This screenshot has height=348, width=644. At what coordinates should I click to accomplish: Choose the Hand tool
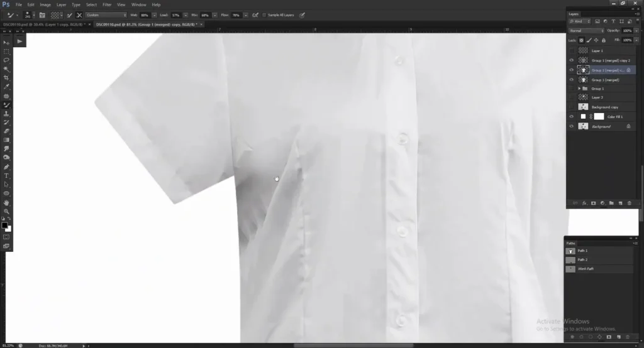point(6,203)
